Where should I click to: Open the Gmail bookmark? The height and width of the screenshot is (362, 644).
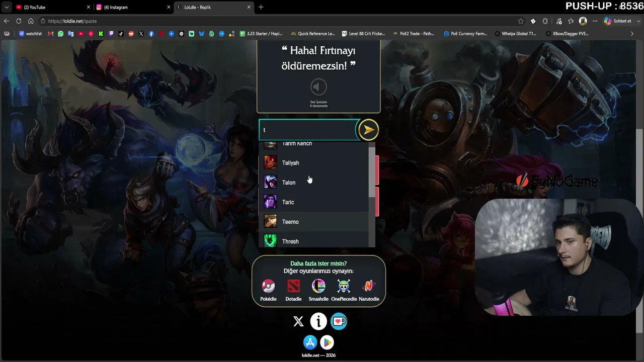(50, 34)
